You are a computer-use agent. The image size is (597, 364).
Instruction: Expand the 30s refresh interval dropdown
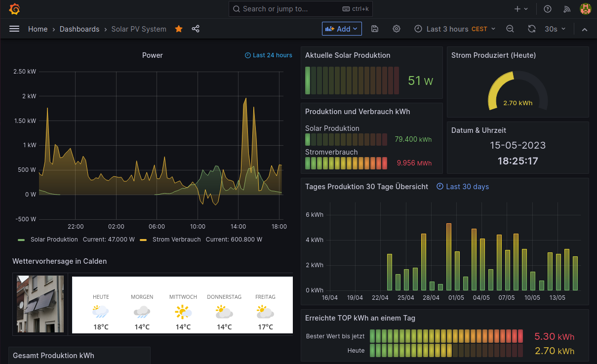[x=555, y=29]
